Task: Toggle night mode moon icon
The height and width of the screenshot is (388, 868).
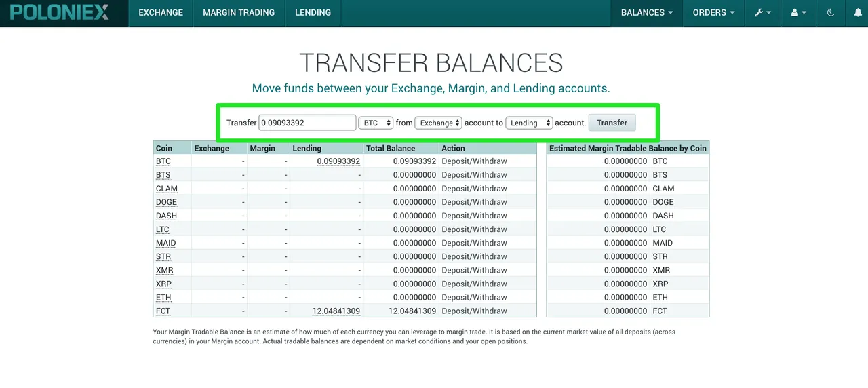Action: click(x=831, y=13)
